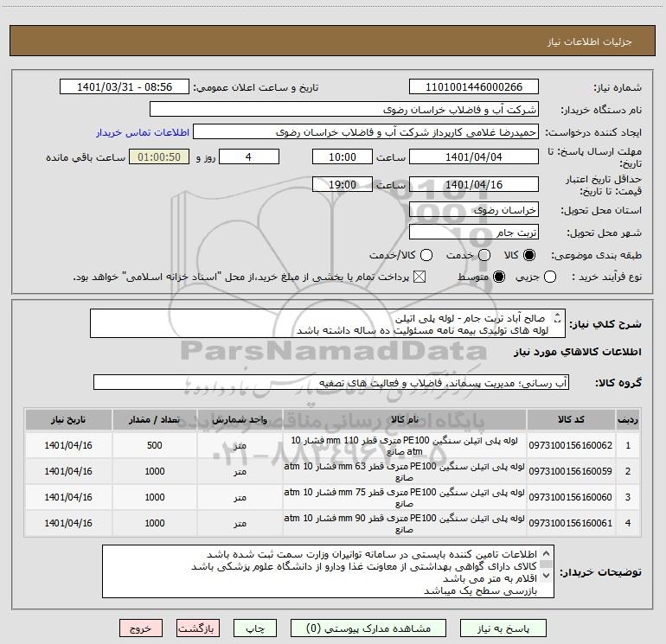
Task: Click the price validity date 1401/04/16 field
Action: tap(474, 184)
